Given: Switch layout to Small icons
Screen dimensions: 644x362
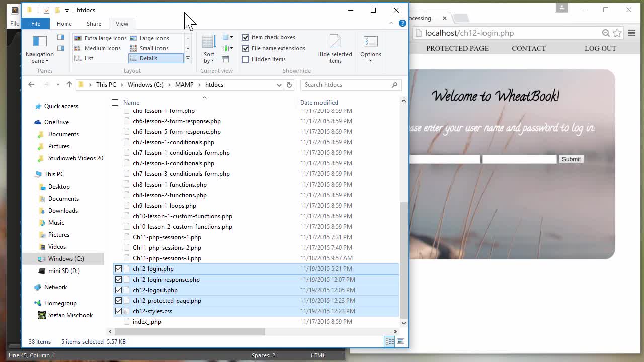Looking at the screenshot, I should click(x=149, y=48).
